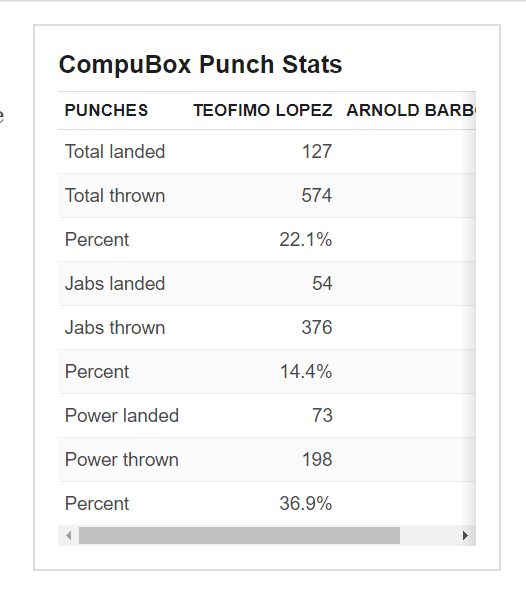Screen dimensions: 526x593
Task: Click the right scroll arrow on table scrollbar
Action: (x=465, y=536)
